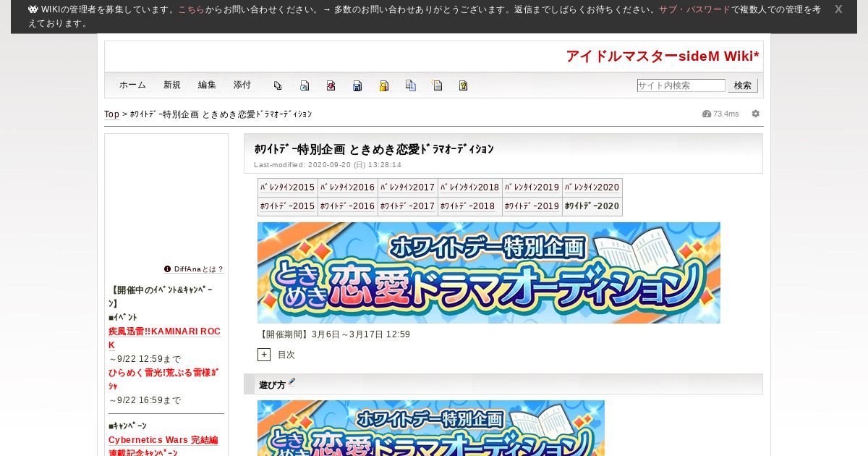Click the red-arrow upload icon in the toolbar
The width and height of the screenshot is (868, 456).
point(331,85)
